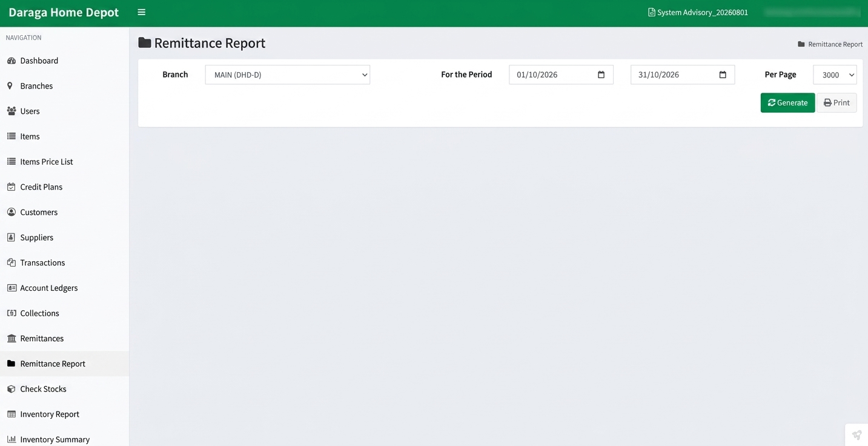
Task: Open Items Price List menu item
Action: (64, 162)
